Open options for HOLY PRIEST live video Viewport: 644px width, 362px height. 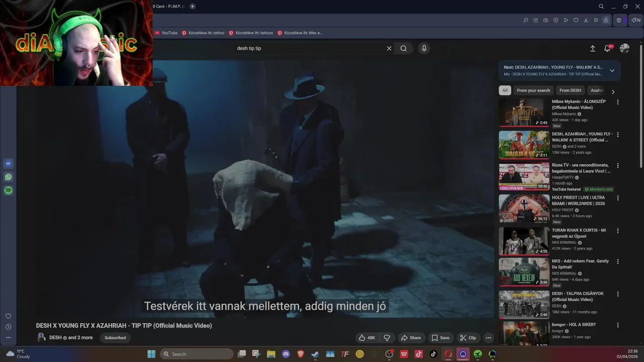pyautogui.click(x=618, y=198)
